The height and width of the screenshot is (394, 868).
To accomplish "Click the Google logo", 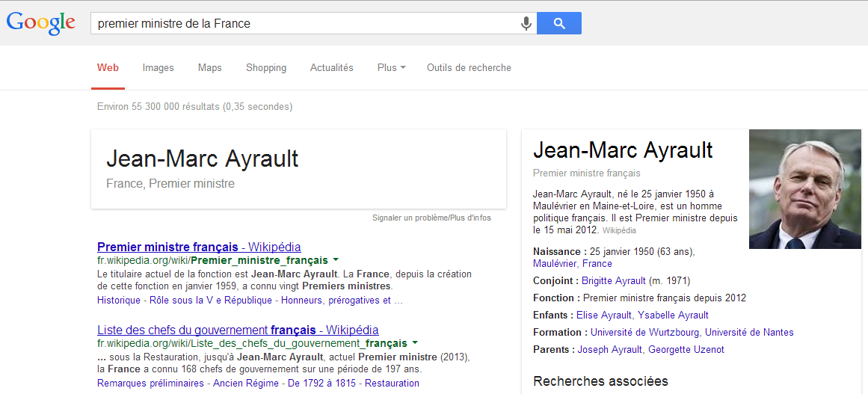I will (x=41, y=23).
